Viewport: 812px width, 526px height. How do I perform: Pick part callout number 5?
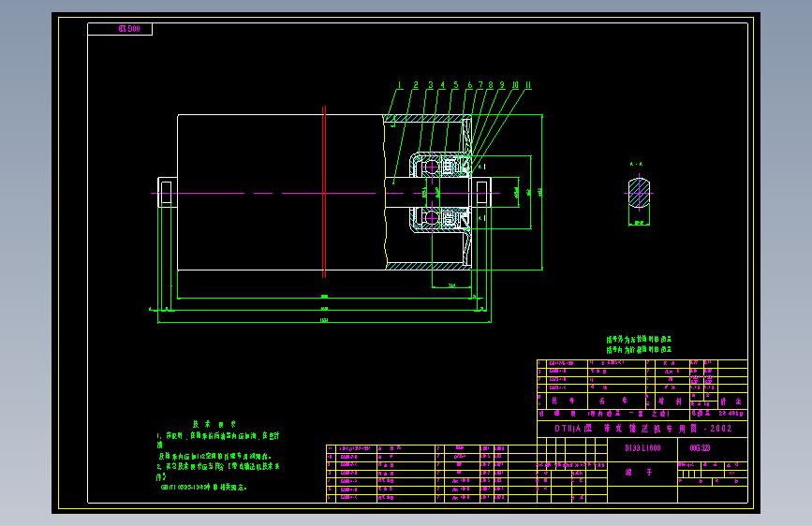pos(456,85)
